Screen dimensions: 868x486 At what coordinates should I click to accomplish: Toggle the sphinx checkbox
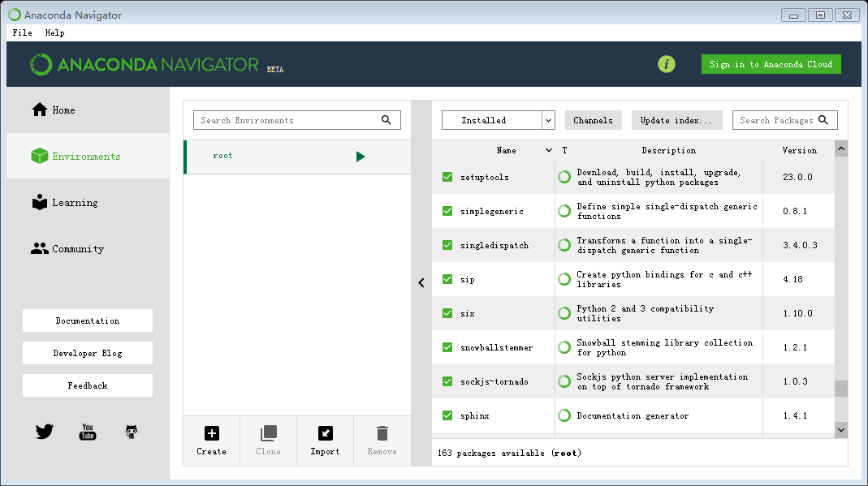447,415
